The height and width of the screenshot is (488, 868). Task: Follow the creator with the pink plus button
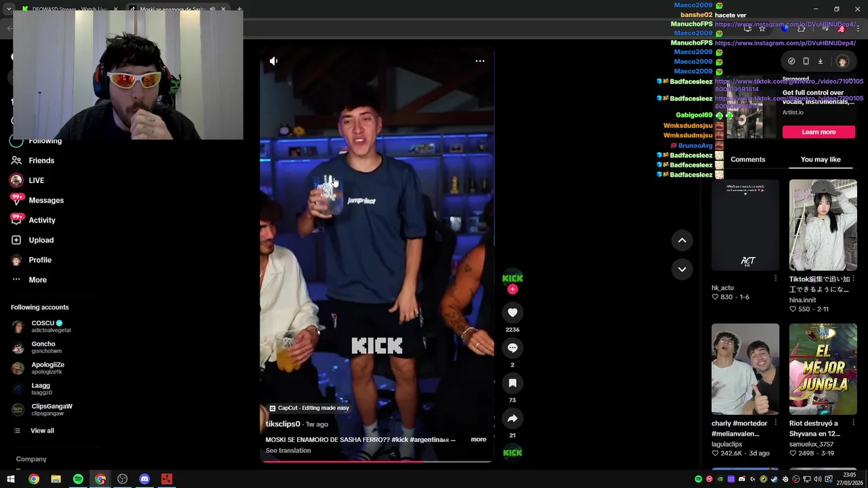click(513, 289)
